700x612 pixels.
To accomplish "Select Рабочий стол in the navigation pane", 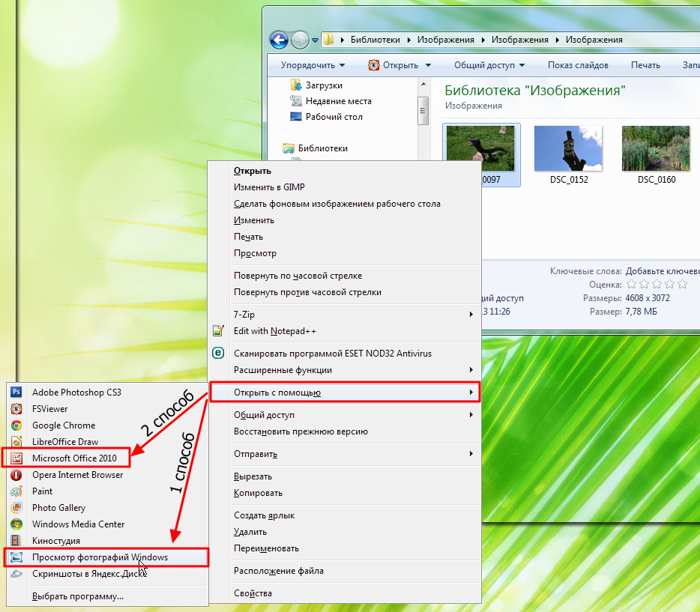I will pyautogui.click(x=334, y=117).
